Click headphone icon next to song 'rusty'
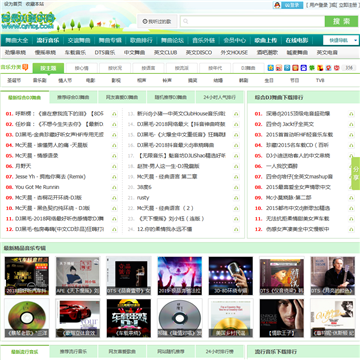 [236, 198]
